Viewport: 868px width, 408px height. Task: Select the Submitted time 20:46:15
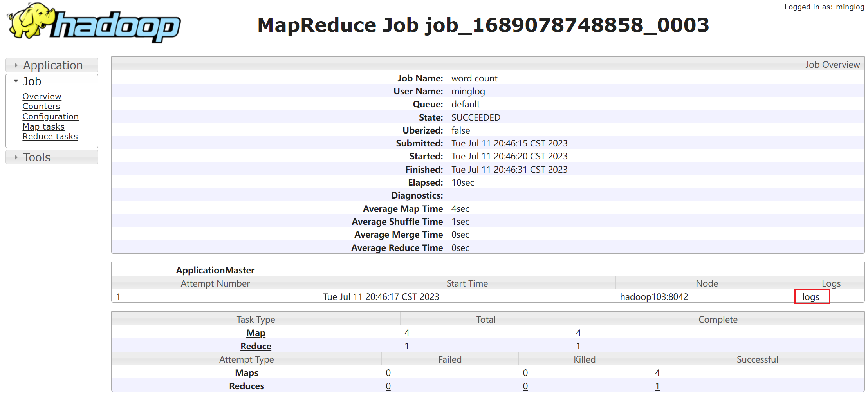(x=509, y=143)
